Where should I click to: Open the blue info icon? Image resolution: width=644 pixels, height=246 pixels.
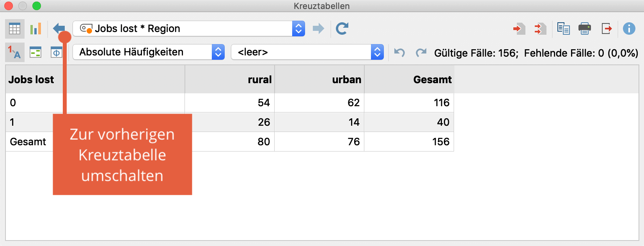tap(629, 29)
